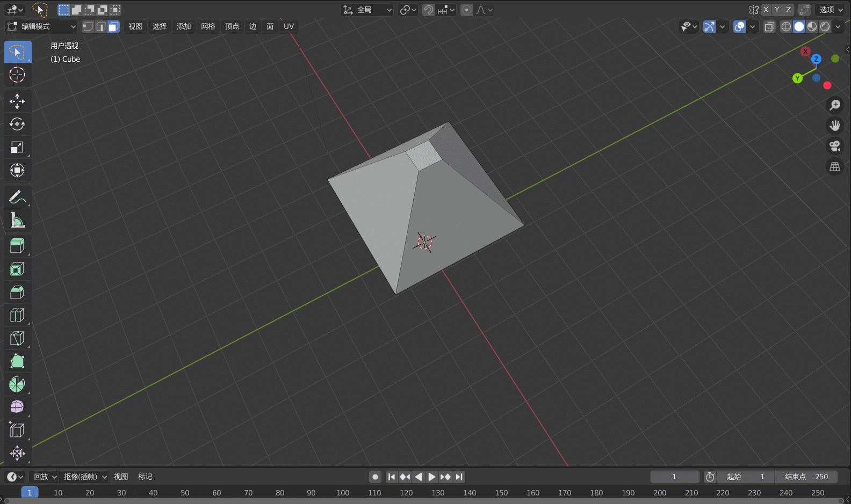Viewport: 851px width, 504px height.
Task: Expand the overlays settings arrow
Action: click(x=753, y=26)
